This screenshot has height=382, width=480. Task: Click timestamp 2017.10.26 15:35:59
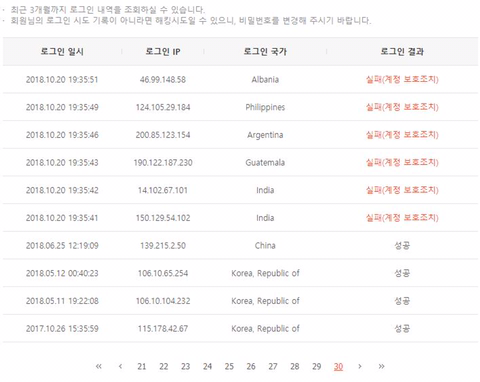point(62,329)
